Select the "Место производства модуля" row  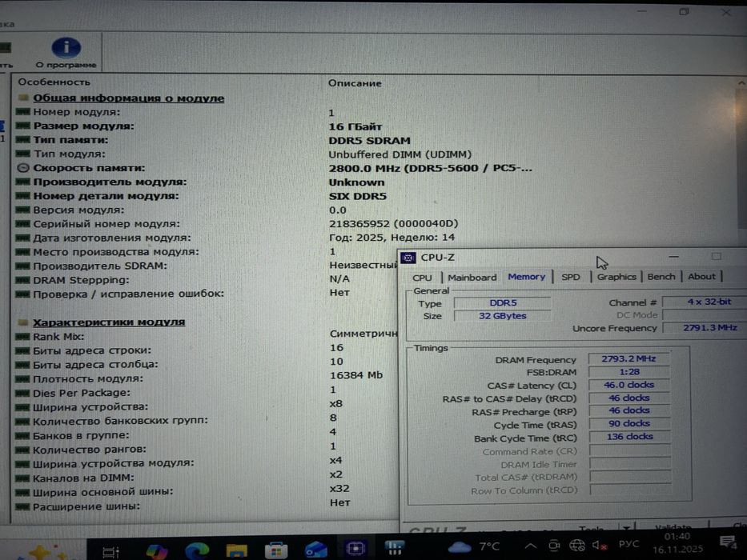(x=176, y=251)
